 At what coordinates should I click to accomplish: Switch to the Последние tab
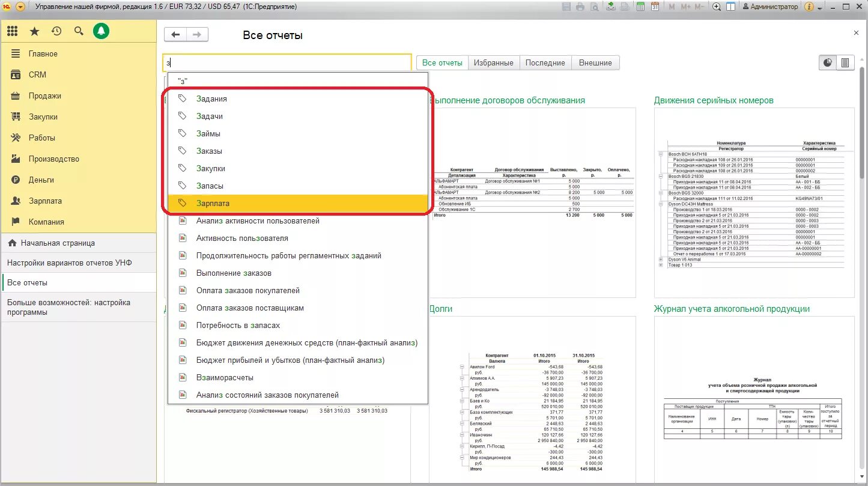[x=545, y=62]
